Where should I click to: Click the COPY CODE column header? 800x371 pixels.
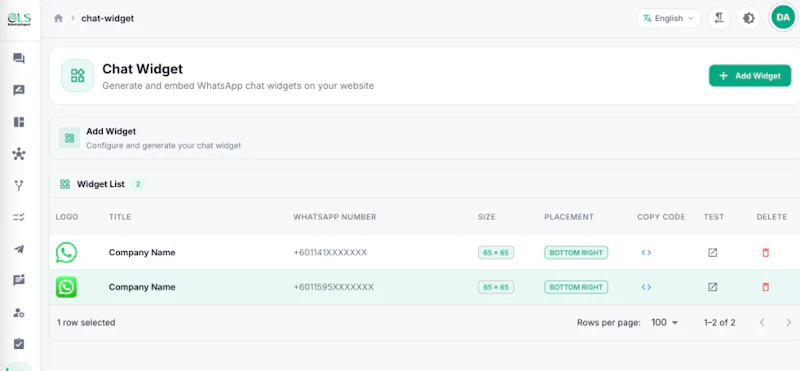click(x=661, y=217)
